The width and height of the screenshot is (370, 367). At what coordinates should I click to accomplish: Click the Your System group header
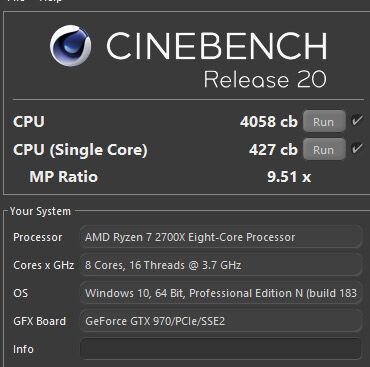click(x=40, y=211)
